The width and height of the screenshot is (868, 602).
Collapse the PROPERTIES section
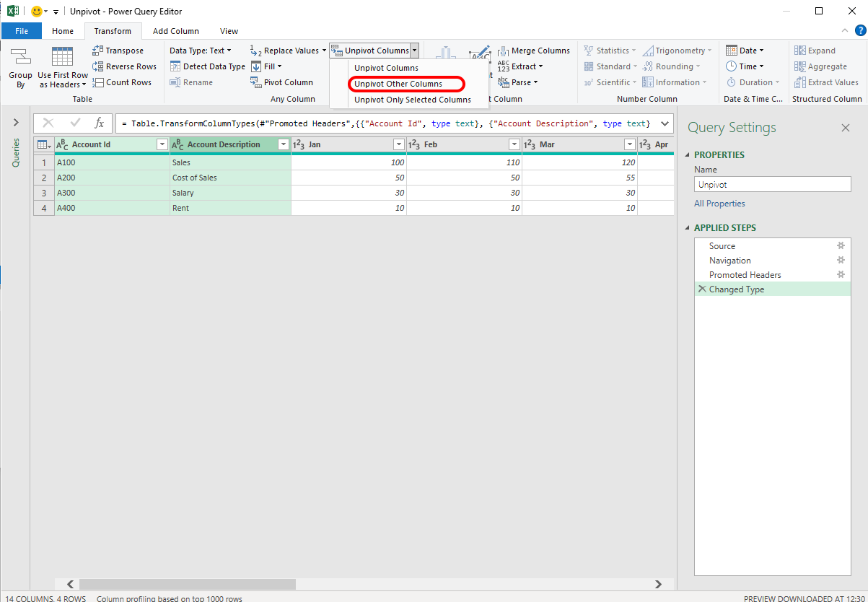point(688,155)
